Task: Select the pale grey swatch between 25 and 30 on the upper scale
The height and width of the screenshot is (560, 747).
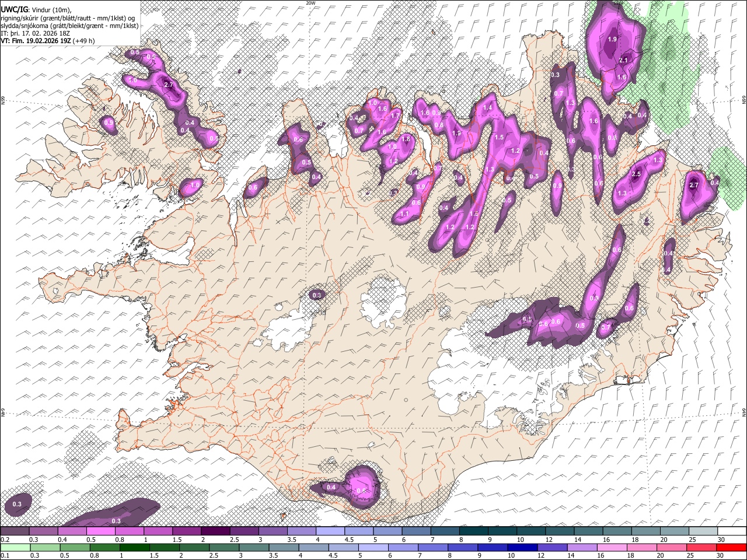Action: [x=703, y=531]
